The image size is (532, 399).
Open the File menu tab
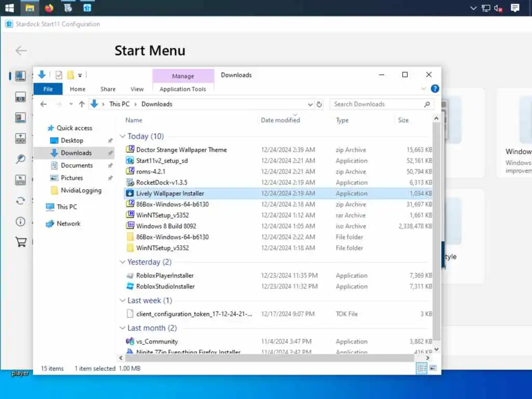48,89
